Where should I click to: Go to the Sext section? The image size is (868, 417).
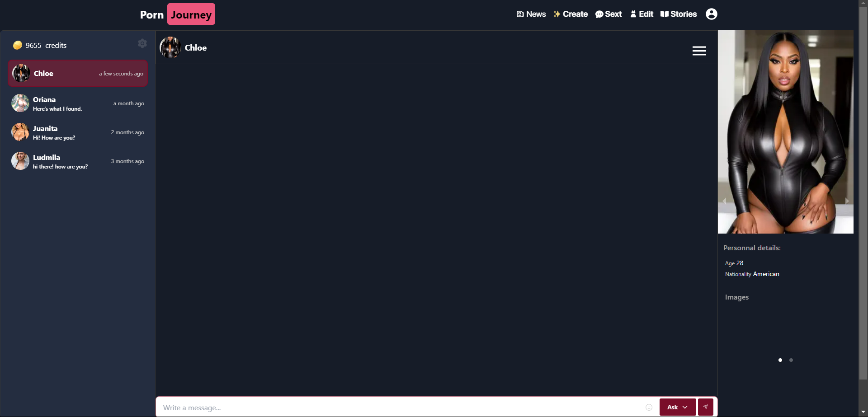(609, 14)
